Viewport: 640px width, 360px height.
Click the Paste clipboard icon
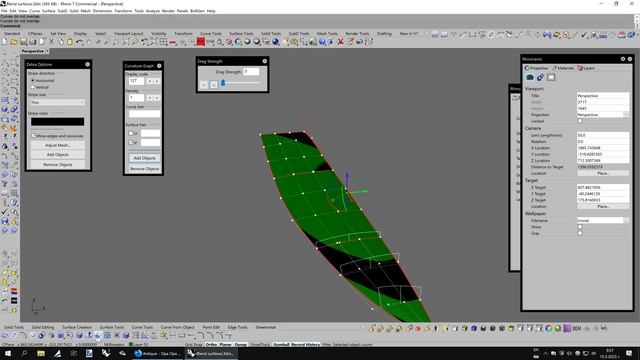point(70,42)
